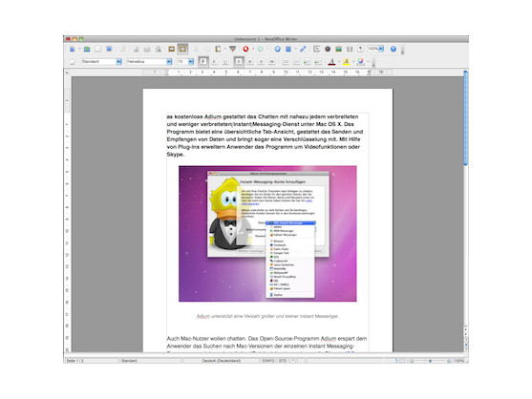Enable left text alignment
Screen dimensions: 532x399
tap(239, 62)
